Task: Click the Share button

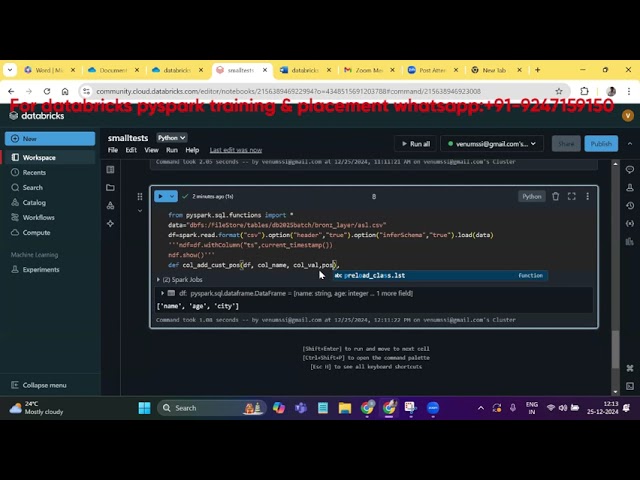Action: pos(566,144)
